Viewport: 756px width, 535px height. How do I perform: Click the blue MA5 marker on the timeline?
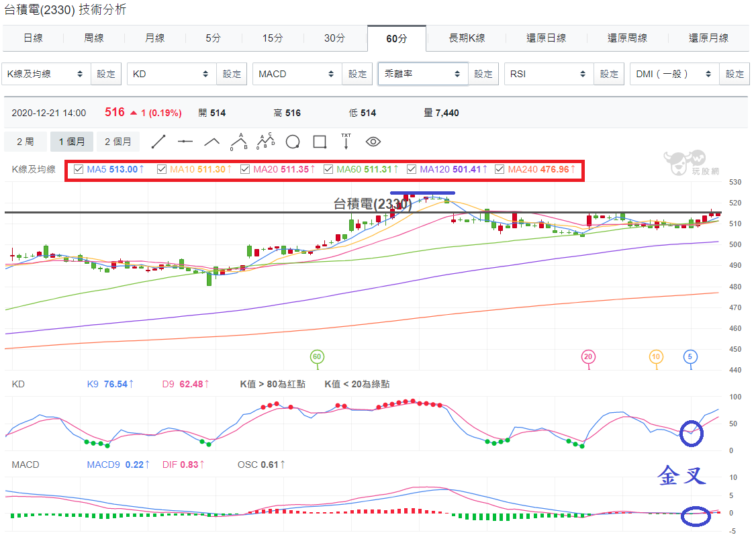(690, 357)
